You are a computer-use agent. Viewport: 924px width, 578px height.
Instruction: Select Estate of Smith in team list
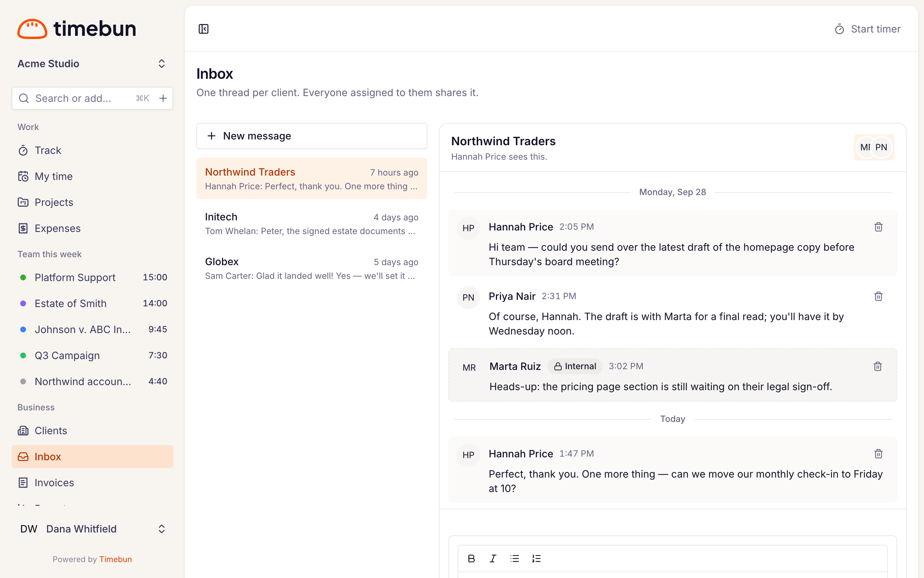tap(92, 303)
